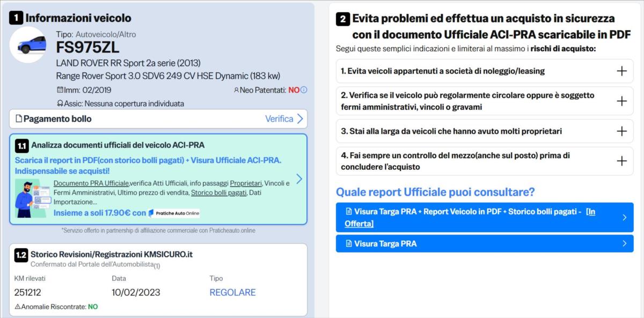This screenshot has height=318, width=644.
Task: Click the blue car vehicle icon
Action: [28, 45]
